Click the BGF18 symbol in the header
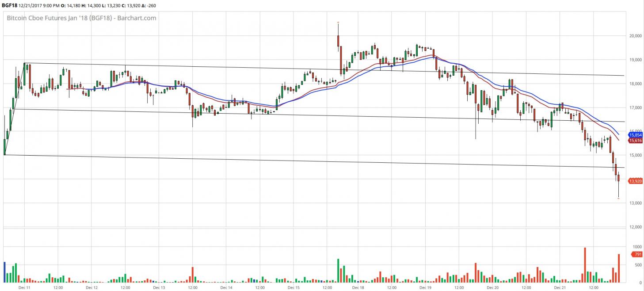 (9, 5)
